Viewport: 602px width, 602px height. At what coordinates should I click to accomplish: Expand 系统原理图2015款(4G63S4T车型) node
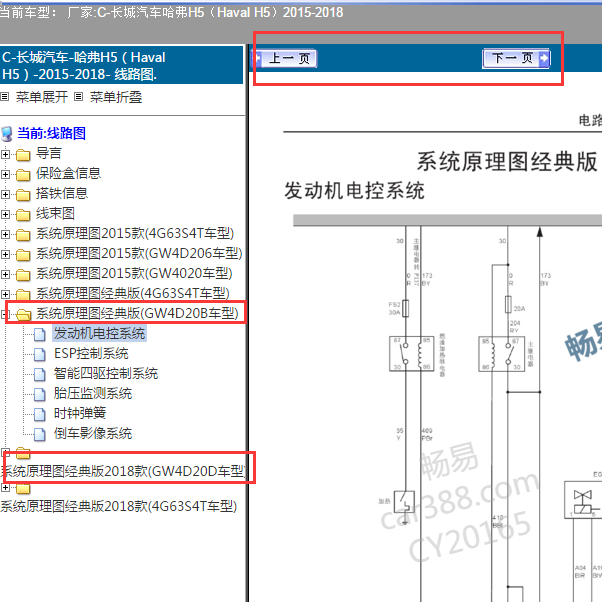coord(5,234)
